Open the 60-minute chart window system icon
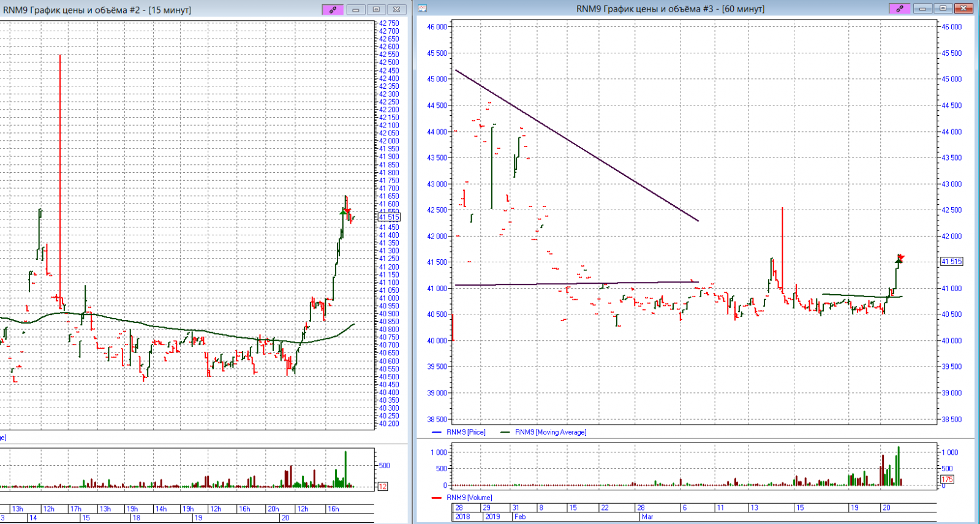980x524 pixels. tap(423, 9)
